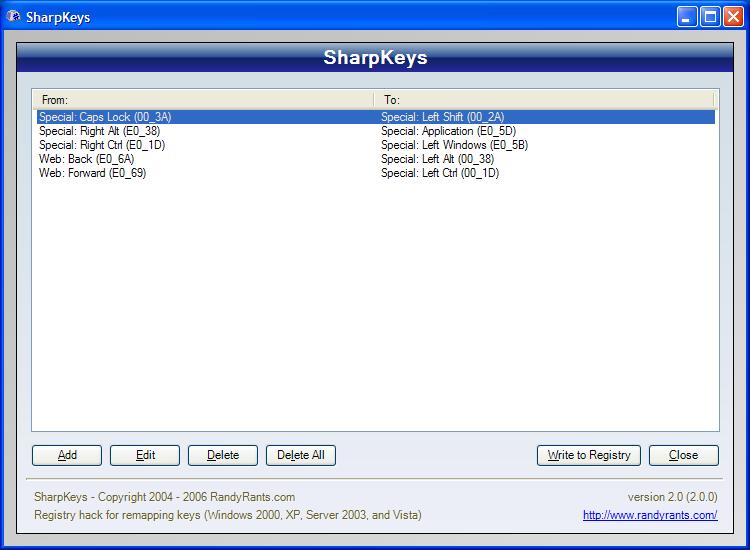Select the Right Ctrl (E0_1D) mapping row
The height and width of the screenshot is (550, 750).
[376, 145]
